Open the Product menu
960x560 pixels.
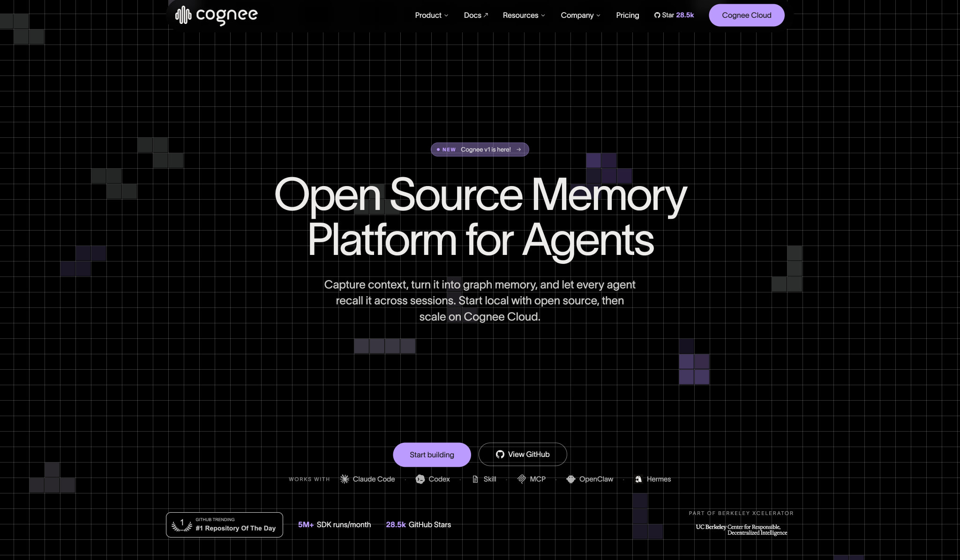tap(431, 15)
